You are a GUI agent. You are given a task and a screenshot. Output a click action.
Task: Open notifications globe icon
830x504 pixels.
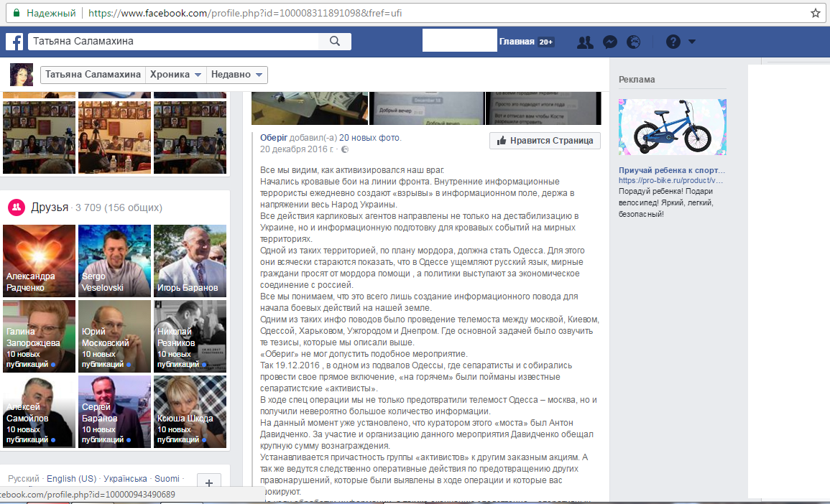[x=633, y=42]
